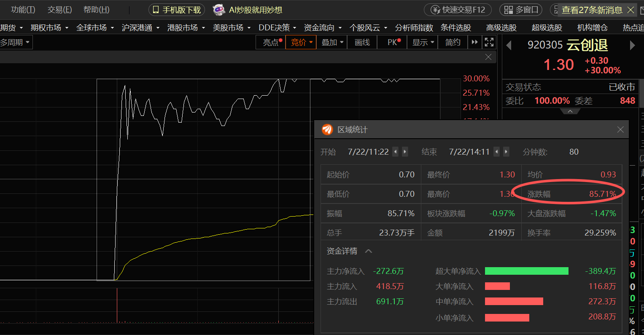Close the 区域统计 dialog

[620, 130]
